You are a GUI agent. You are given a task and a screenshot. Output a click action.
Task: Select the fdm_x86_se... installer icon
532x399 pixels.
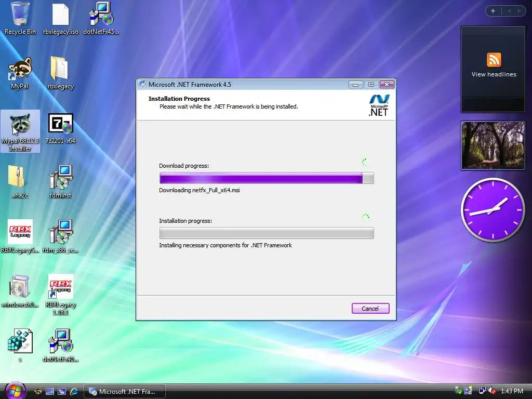click(x=60, y=236)
